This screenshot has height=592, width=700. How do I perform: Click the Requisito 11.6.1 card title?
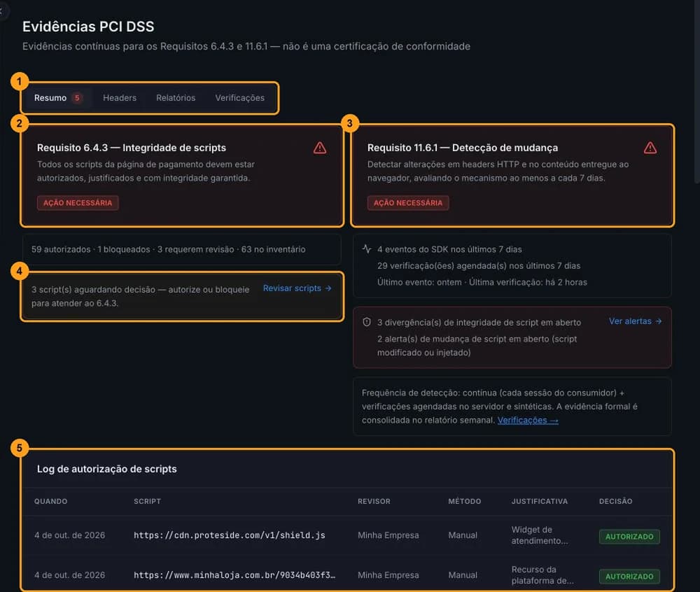pyautogui.click(x=463, y=148)
